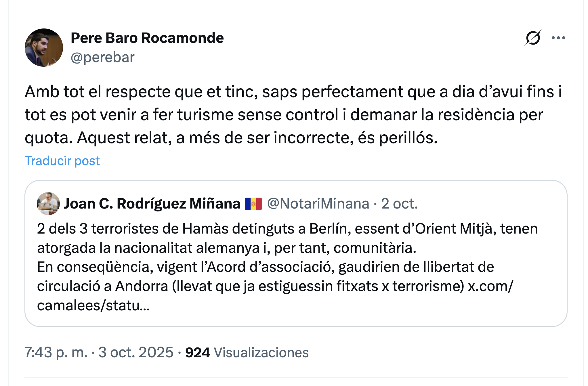Click the 7:43 p. m. post time
Viewport: 588px width, 386px height.
(56, 352)
